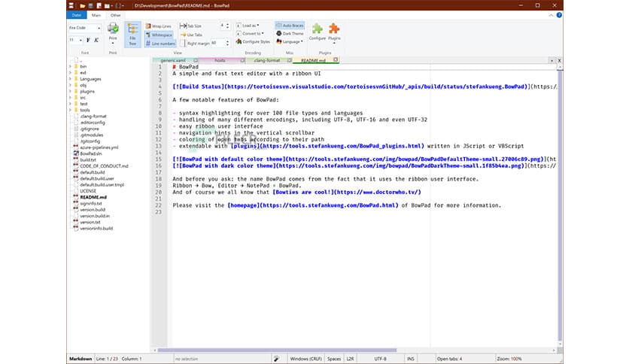Open BowPad.sln in the file tree
The width and height of the screenshot is (629, 364).
90,153
